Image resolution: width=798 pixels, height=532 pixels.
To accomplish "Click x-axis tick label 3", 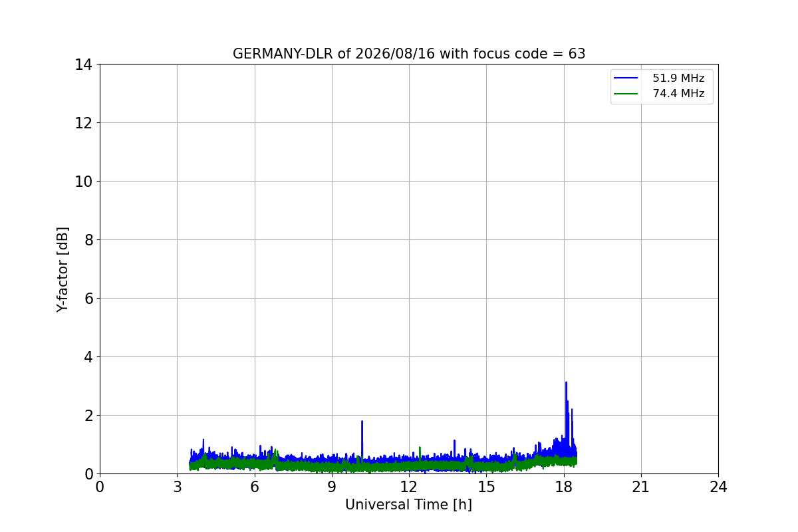I will (x=177, y=487).
